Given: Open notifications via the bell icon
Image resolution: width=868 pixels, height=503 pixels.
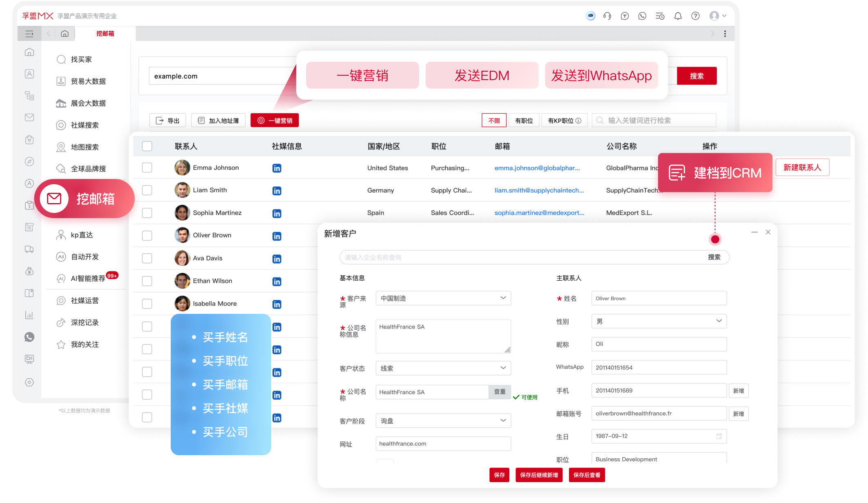Looking at the screenshot, I should (678, 16).
